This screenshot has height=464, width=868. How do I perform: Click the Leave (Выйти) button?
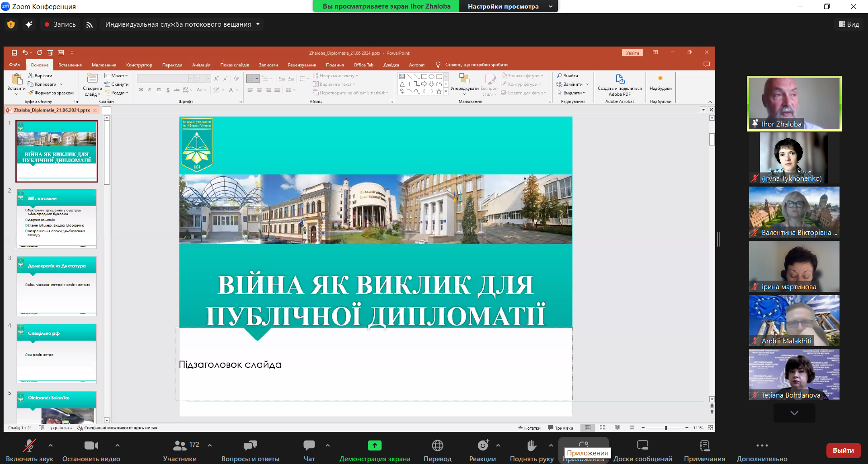click(843, 450)
